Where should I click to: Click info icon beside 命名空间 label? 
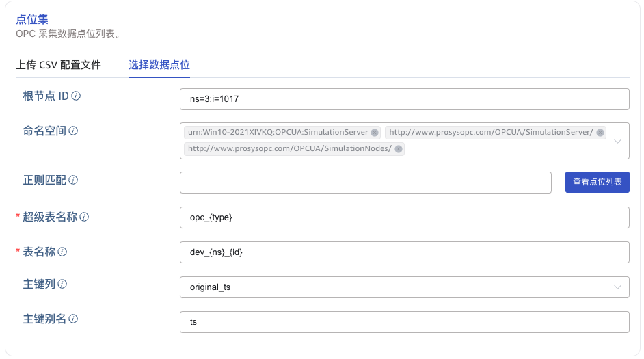[73, 131]
